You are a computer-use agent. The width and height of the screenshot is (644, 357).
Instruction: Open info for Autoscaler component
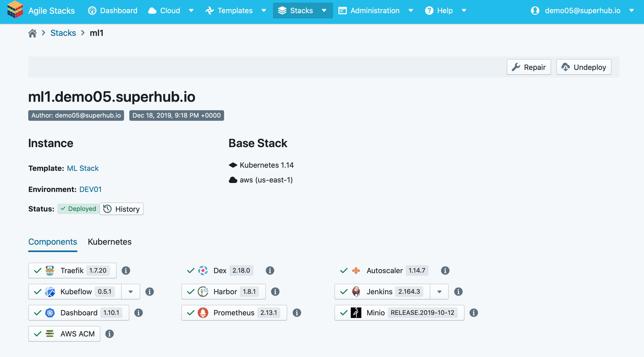pyautogui.click(x=445, y=271)
